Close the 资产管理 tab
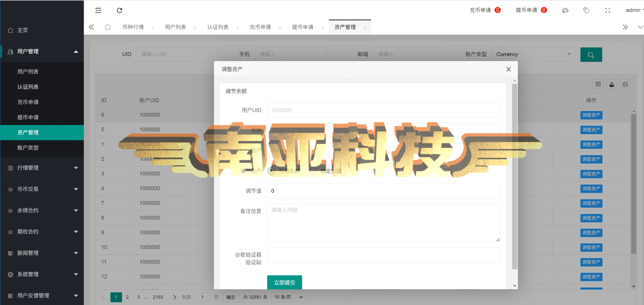This screenshot has height=305, width=644. tap(365, 28)
